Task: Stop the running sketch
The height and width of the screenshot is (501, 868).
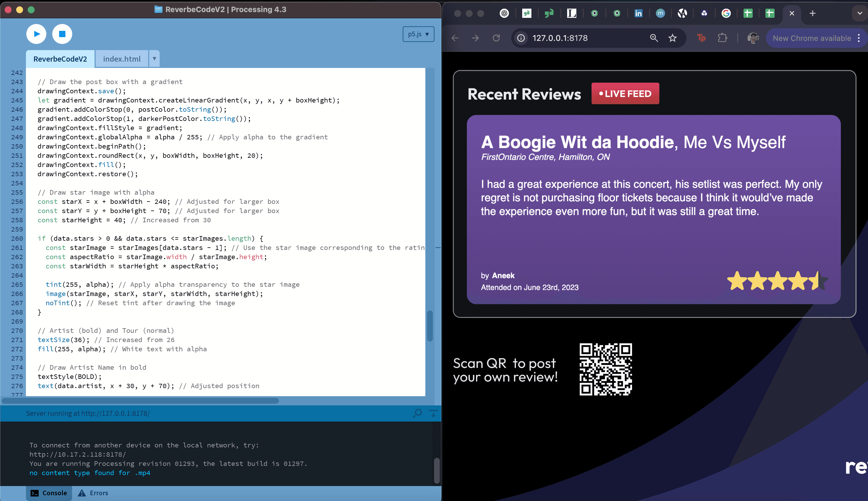Action: [x=62, y=34]
